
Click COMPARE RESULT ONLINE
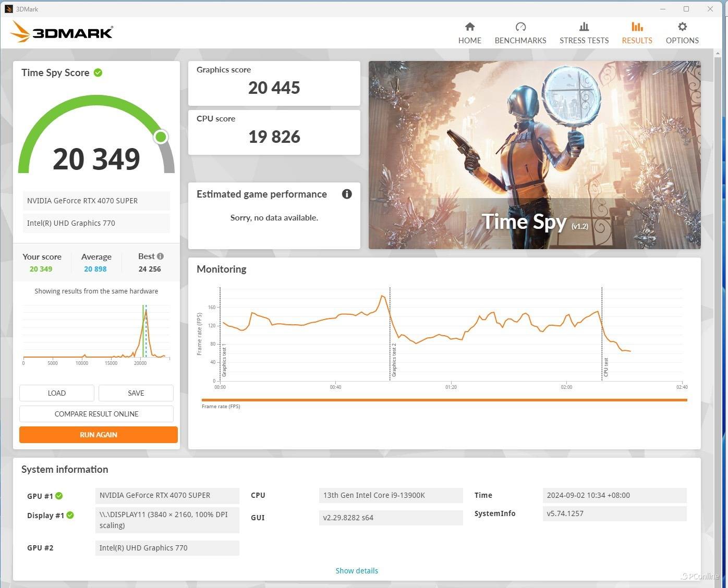point(96,414)
